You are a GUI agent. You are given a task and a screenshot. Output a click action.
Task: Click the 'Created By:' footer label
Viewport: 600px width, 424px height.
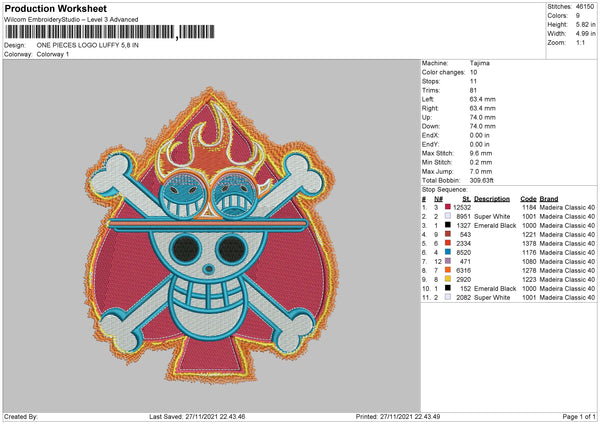(x=21, y=416)
